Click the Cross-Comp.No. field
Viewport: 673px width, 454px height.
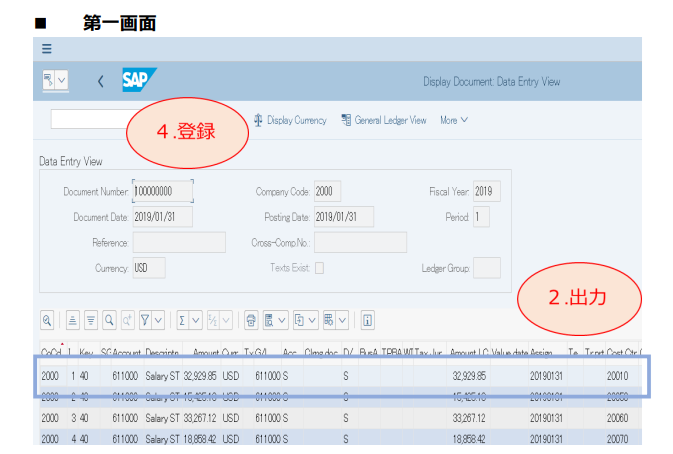361,242
